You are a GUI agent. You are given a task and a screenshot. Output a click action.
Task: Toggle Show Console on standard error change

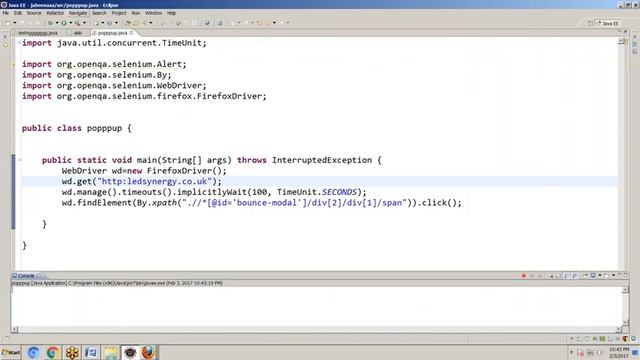point(574,276)
